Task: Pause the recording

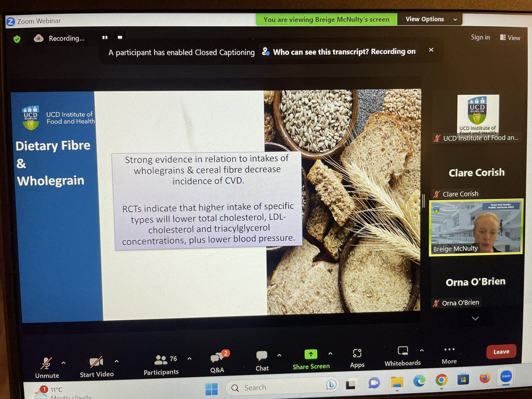Action: click(x=105, y=38)
